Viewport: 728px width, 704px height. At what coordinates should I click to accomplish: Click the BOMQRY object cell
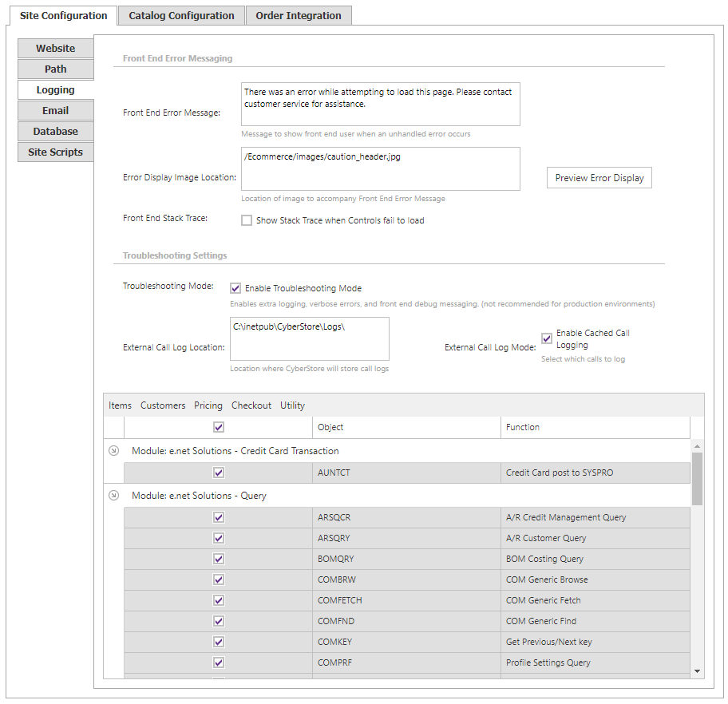[x=406, y=559]
